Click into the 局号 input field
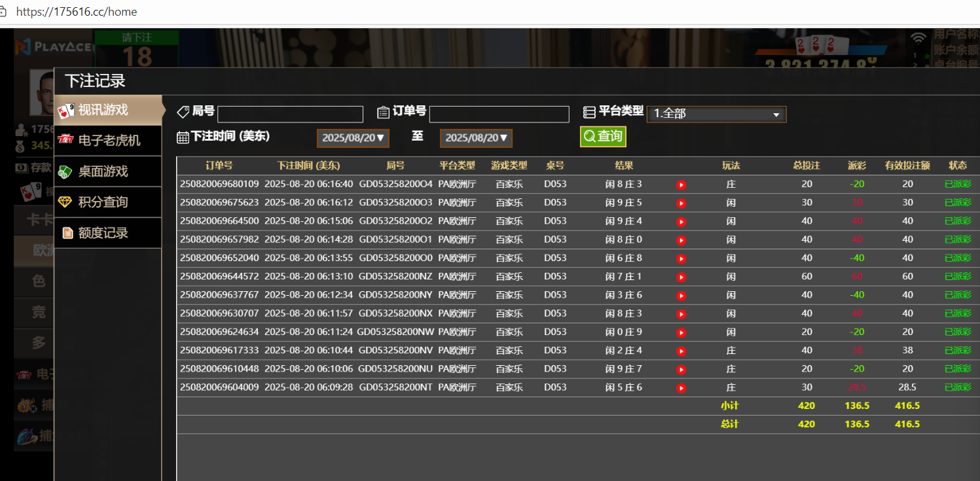The height and width of the screenshot is (481, 980). point(290,115)
